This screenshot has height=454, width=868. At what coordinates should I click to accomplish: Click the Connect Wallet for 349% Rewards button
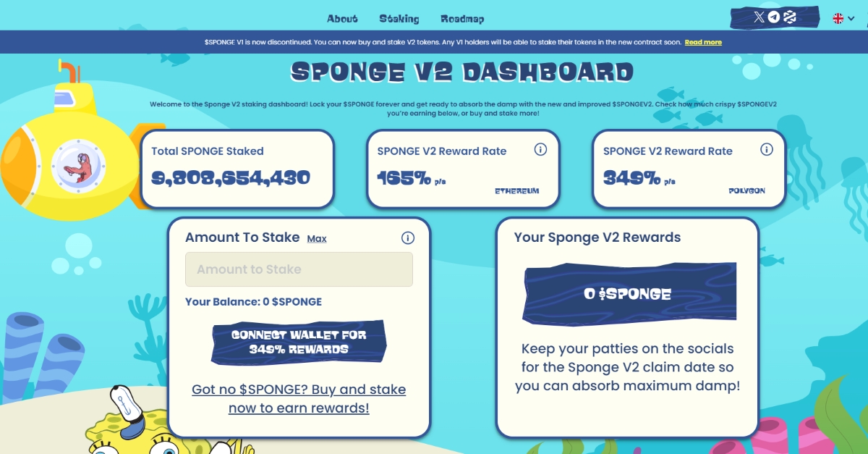click(x=299, y=342)
